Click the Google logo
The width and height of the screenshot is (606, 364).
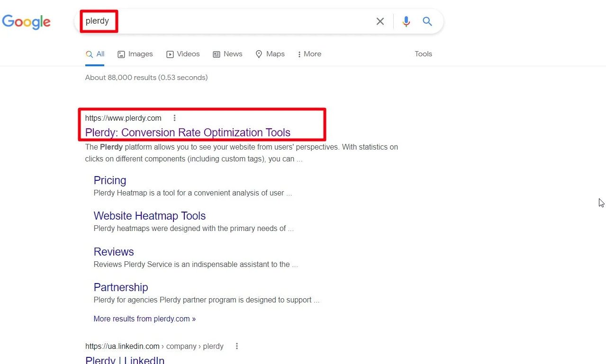coord(27,22)
